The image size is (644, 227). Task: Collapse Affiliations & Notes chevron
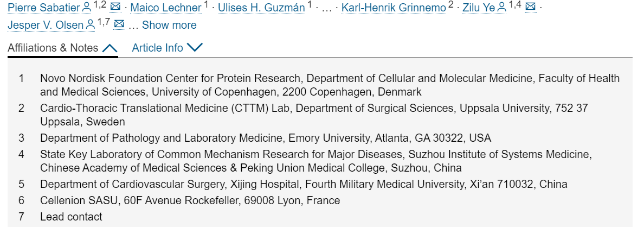[x=110, y=48]
